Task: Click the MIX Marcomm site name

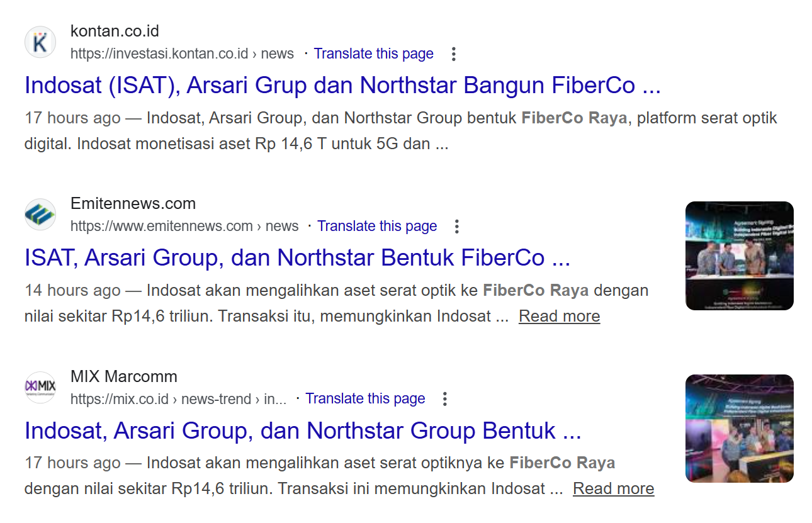Action: click(124, 376)
